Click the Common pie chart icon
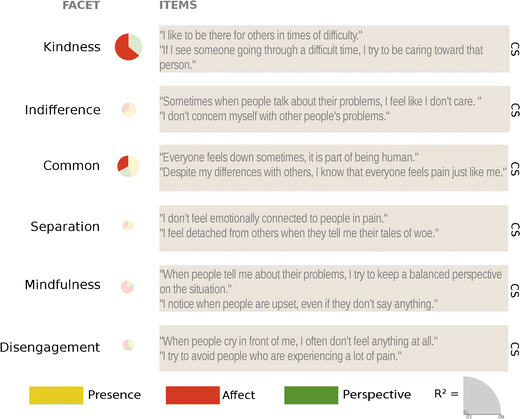520x419 pixels. (x=128, y=166)
